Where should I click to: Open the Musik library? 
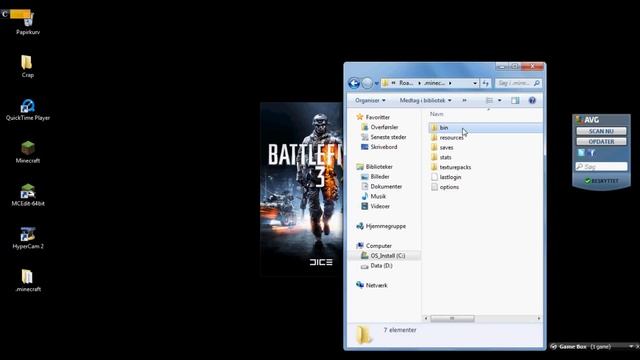(x=373, y=196)
